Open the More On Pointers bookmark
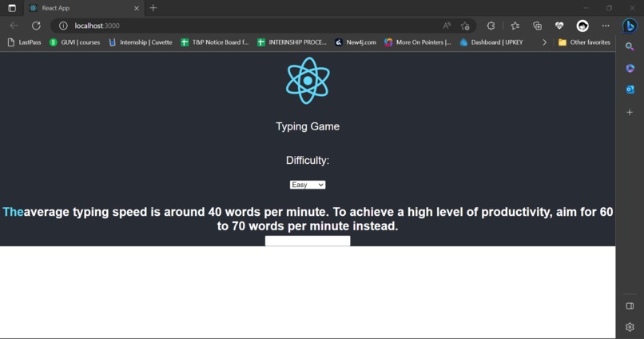644x339 pixels. pyautogui.click(x=418, y=42)
